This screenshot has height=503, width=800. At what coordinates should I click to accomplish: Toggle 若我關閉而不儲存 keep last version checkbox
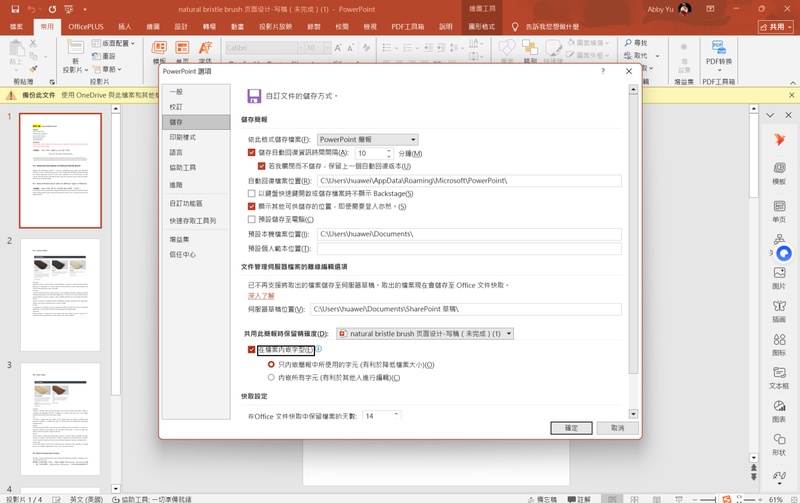coord(261,166)
